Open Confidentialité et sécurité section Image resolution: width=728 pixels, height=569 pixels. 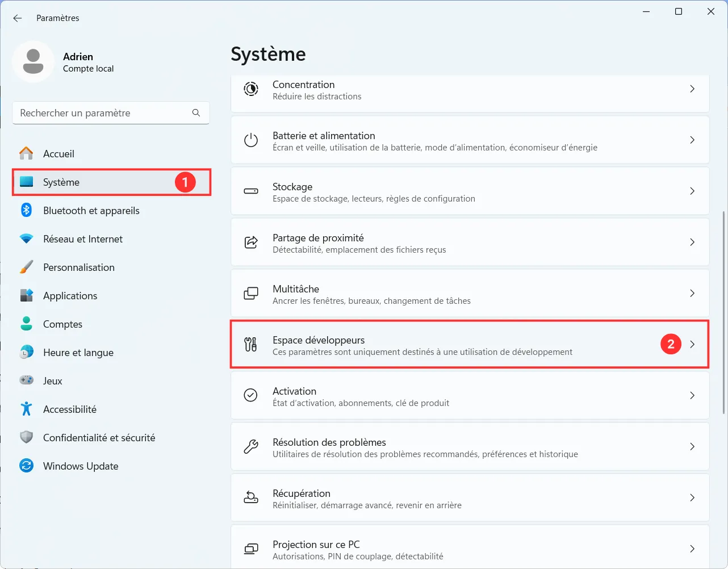click(99, 438)
